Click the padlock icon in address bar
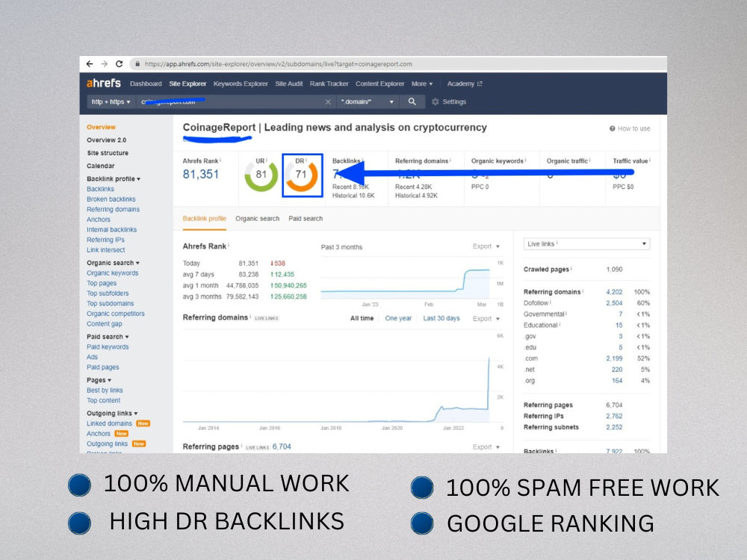747x560 pixels. pyautogui.click(x=137, y=63)
